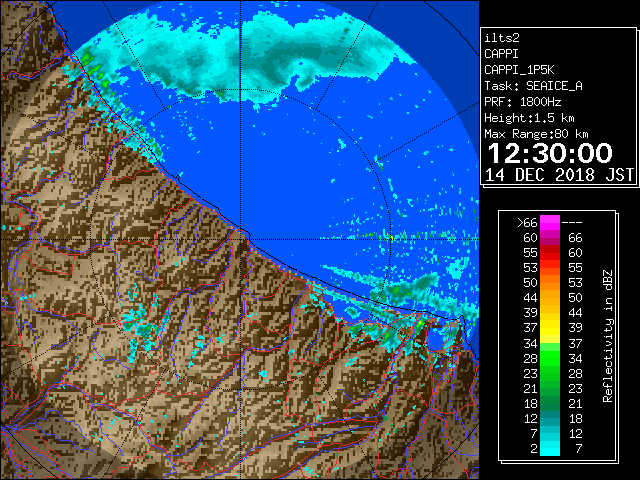Select the '14 DEC 2018 JST' date
The image size is (640, 480).
click(x=559, y=175)
